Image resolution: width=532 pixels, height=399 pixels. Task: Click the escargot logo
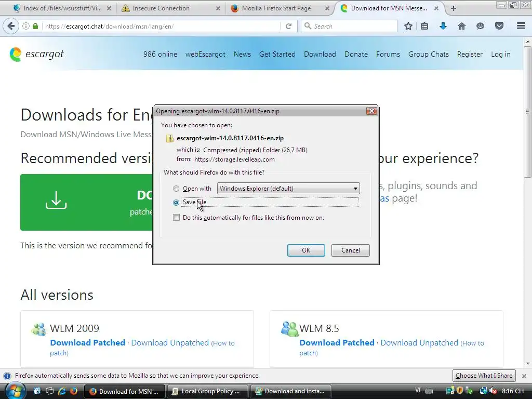pos(37,54)
